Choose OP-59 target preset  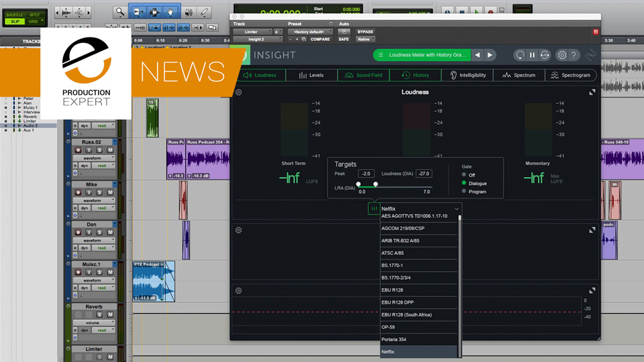(x=419, y=327)
